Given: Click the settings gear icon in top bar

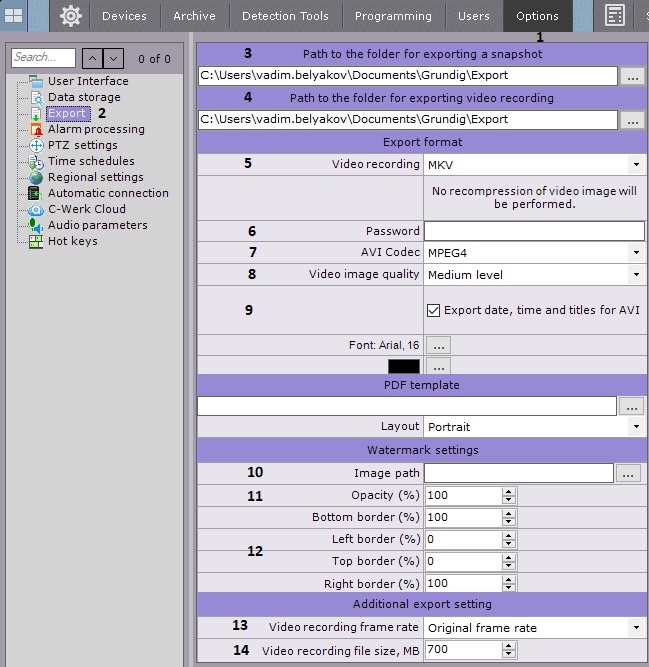Looking at the screenshot, I should (70, 16).
